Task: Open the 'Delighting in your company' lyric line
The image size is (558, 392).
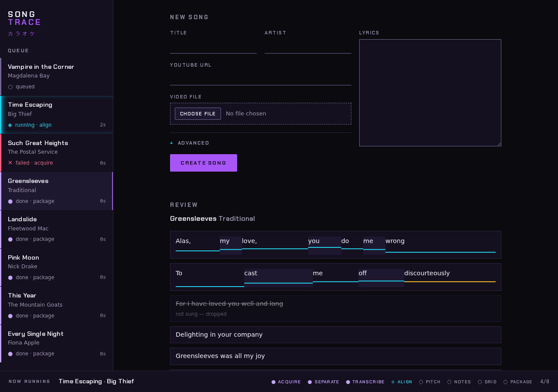Action: tap(336, 335)
